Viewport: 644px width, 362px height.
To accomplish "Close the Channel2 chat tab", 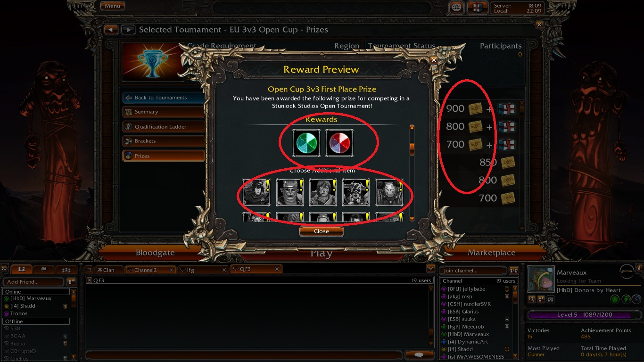I will [171, 270].
